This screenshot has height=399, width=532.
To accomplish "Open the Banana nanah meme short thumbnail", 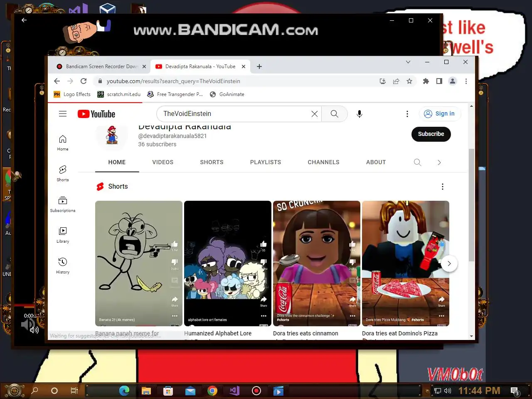I will click(139, 264).
